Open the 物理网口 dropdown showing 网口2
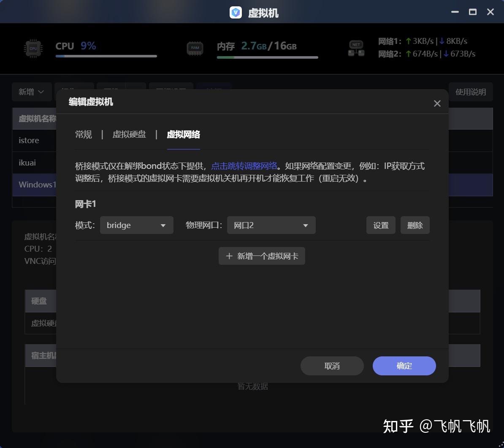Image resolution: width=504 pixels, height=448 pixels. [271, 225]
